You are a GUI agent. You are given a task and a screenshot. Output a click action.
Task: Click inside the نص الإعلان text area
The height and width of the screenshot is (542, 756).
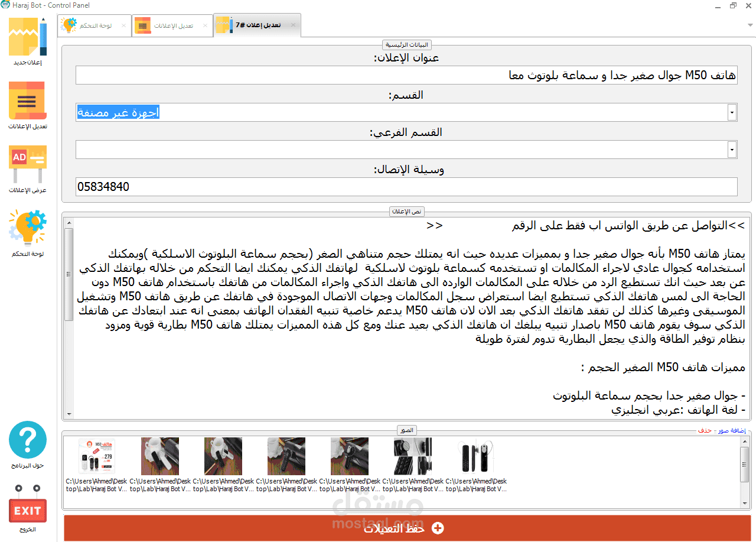click(410, 318)
